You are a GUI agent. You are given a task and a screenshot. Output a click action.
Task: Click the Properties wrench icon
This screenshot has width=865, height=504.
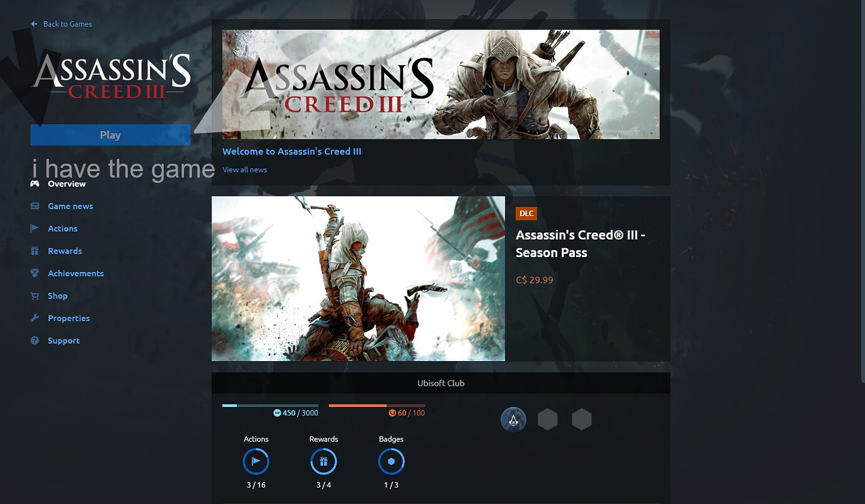34,318
